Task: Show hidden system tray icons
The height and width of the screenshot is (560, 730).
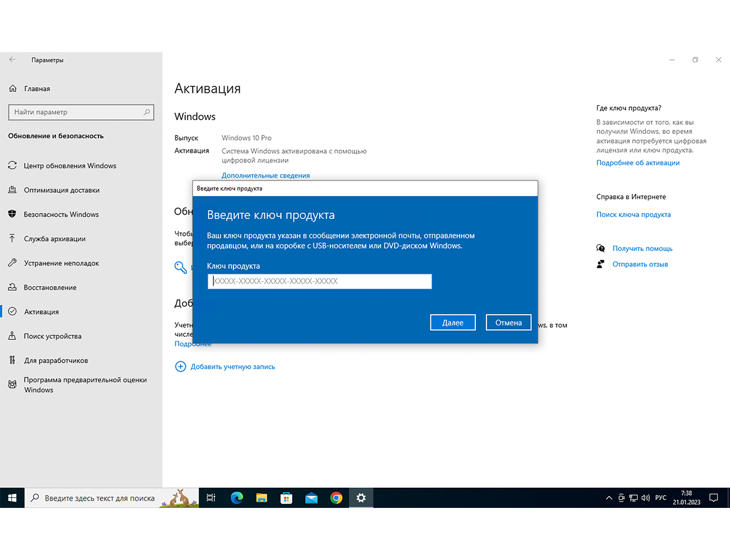Action: click(x=609, y=498)
